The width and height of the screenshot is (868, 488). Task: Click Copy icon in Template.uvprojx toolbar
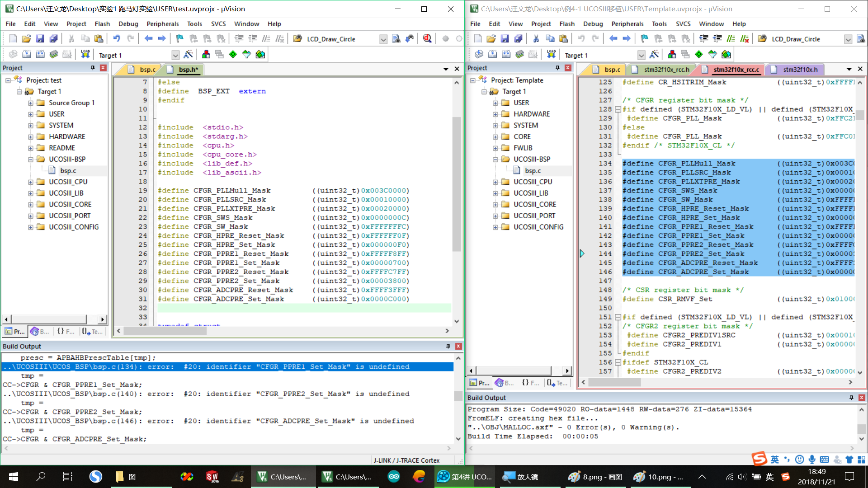coord(550,39)
